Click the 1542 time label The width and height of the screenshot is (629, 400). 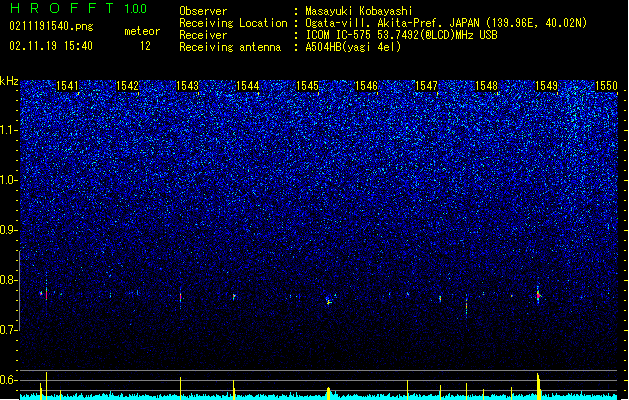(127, 86)
